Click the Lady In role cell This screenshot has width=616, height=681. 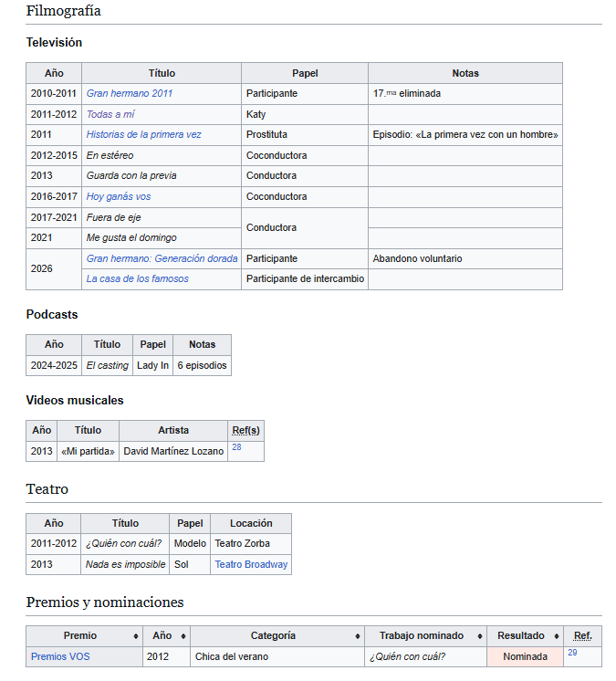152,366
